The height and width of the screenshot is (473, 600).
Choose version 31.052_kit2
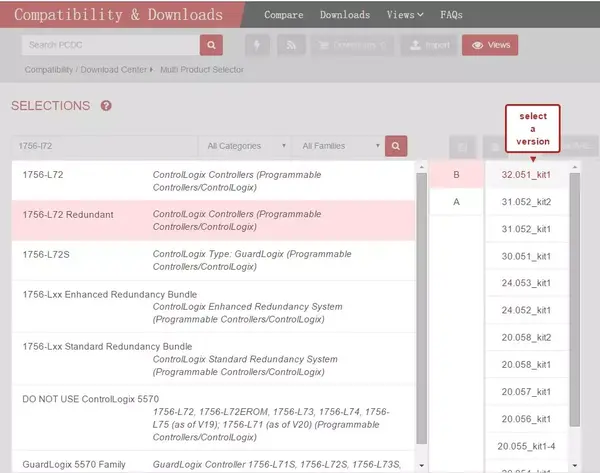click(526, 202)
